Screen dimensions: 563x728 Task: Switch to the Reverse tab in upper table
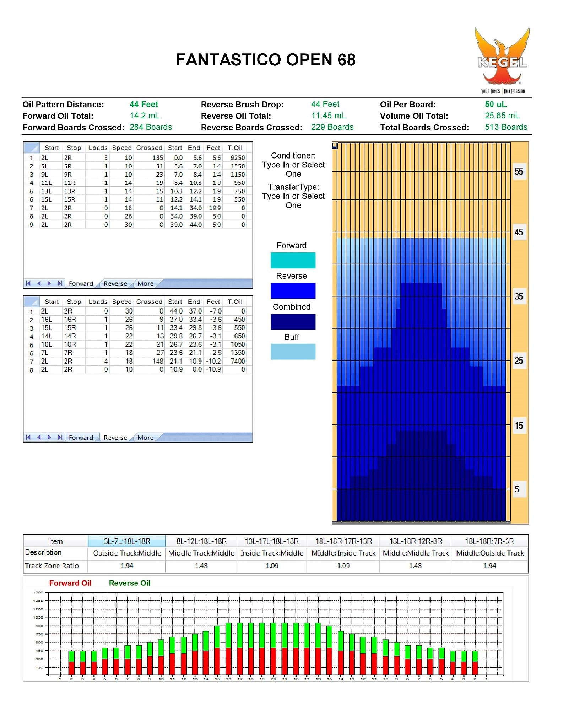point(115,284)
